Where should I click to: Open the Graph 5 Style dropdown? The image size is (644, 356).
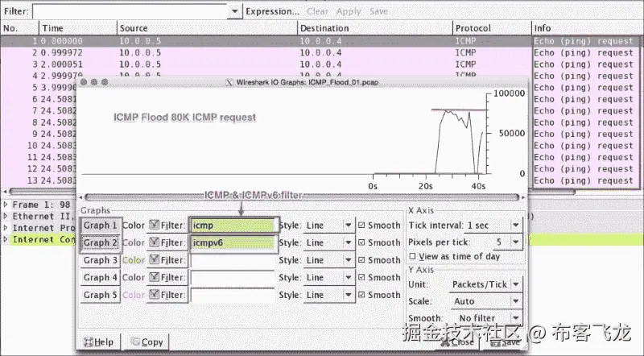point(329,295)
